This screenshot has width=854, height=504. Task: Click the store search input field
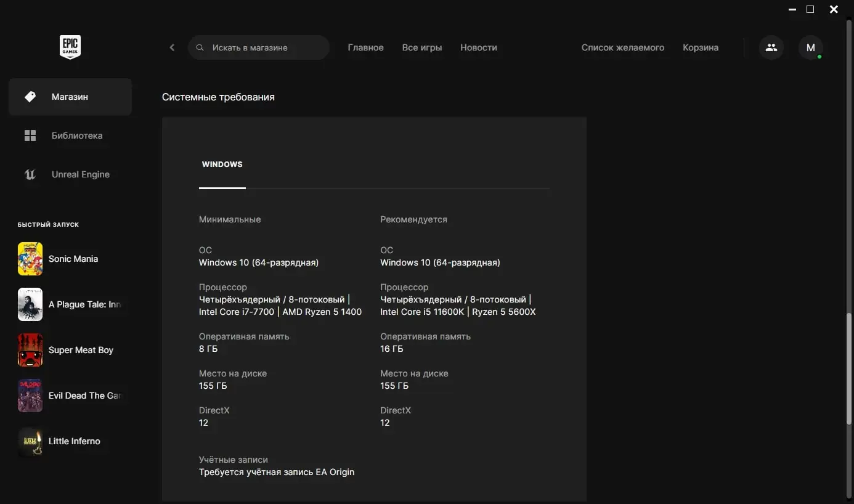point(259,47)
